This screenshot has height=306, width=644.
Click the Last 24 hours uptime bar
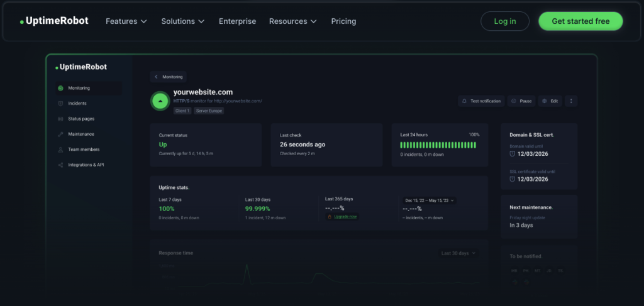pos(438,145)
